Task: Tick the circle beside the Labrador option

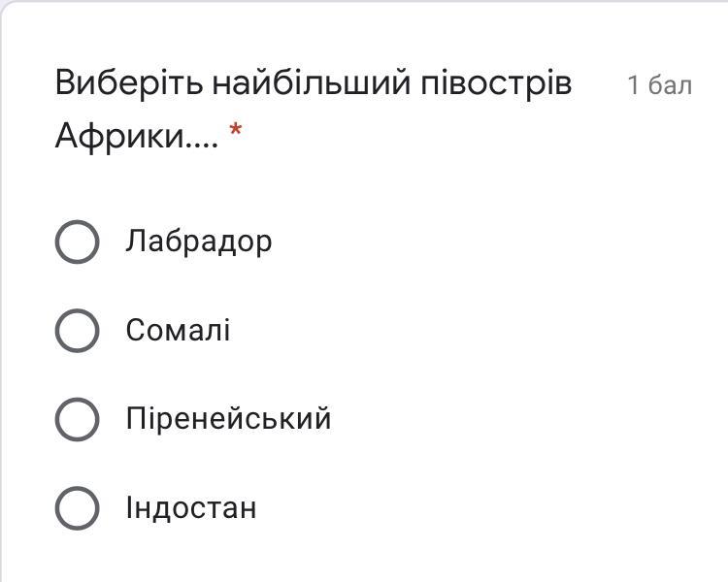Action: pyautogui.click(x=77, y=242)
